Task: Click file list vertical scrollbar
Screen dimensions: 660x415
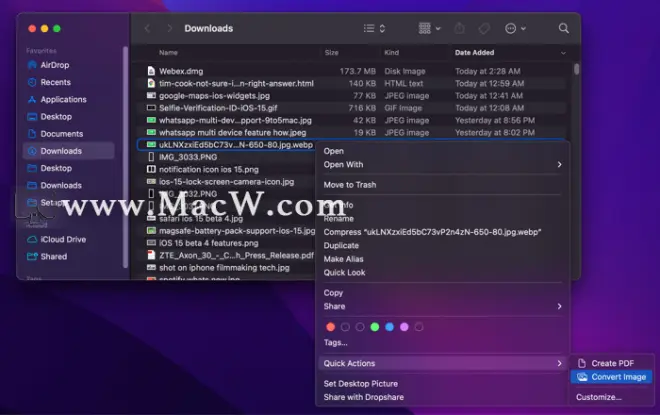Action: (x=576, y=69)
